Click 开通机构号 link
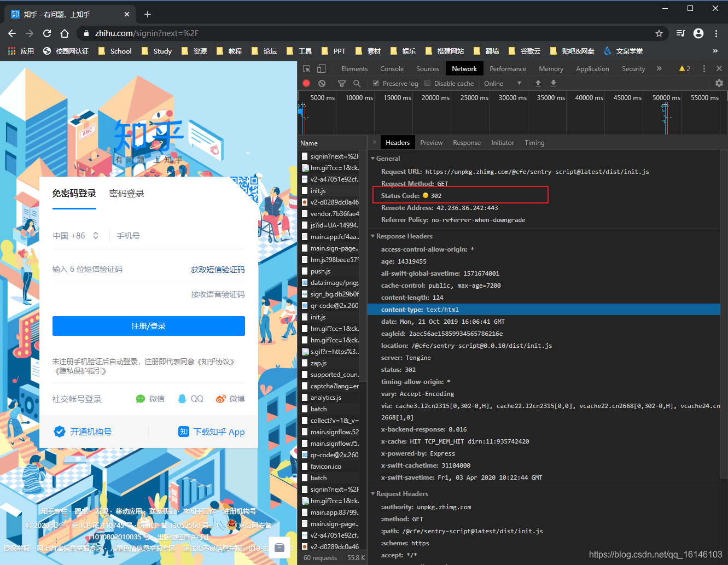The height and width of the screenshot is (565, 728). tap(83, 432)
